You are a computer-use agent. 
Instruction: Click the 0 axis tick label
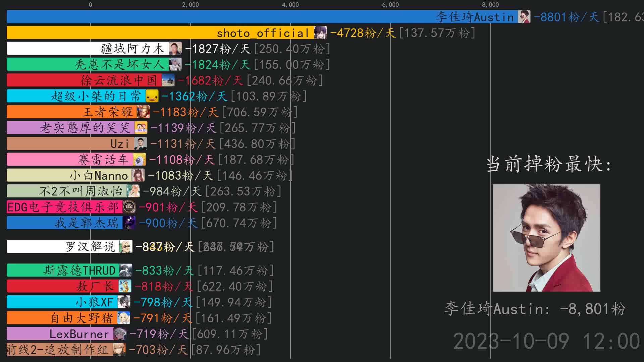coord(90,5)
